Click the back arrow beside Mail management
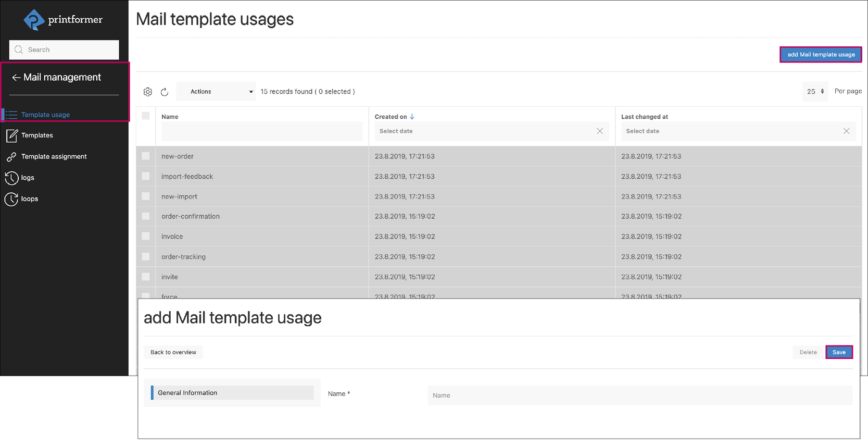Viewport: 868px width, 447px height. click(x=16, y=78)
